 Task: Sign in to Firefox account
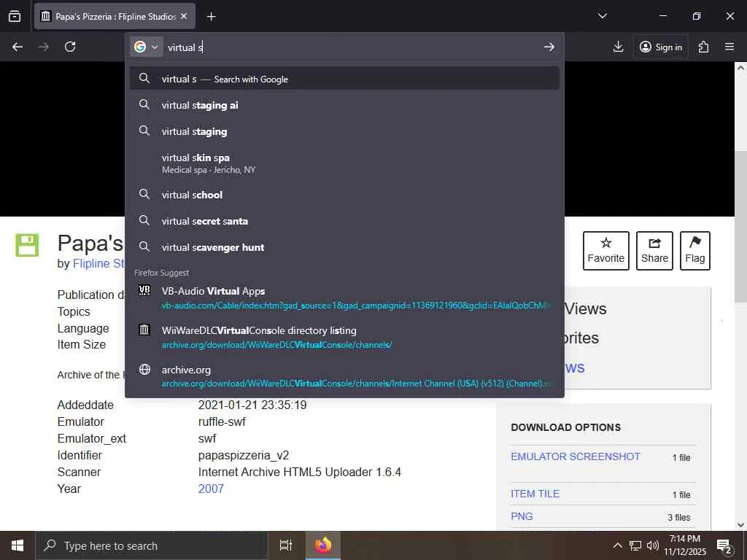tap(661, 47)
